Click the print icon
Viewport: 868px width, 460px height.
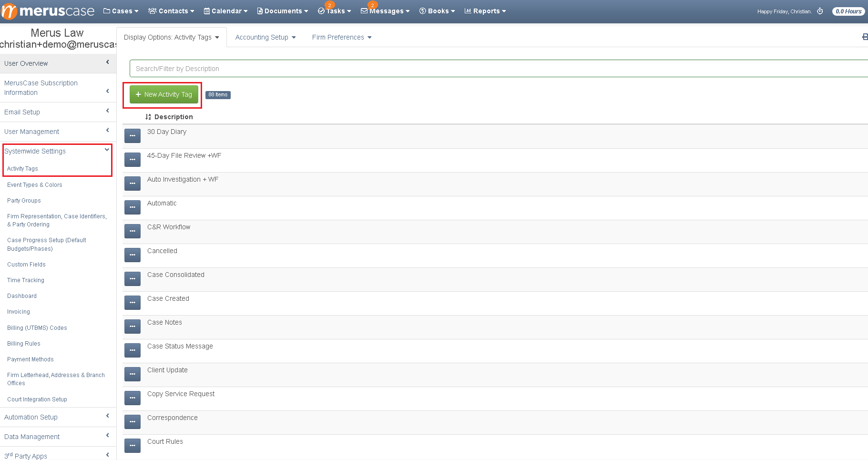pyautogui.click(x=865, y=37)
